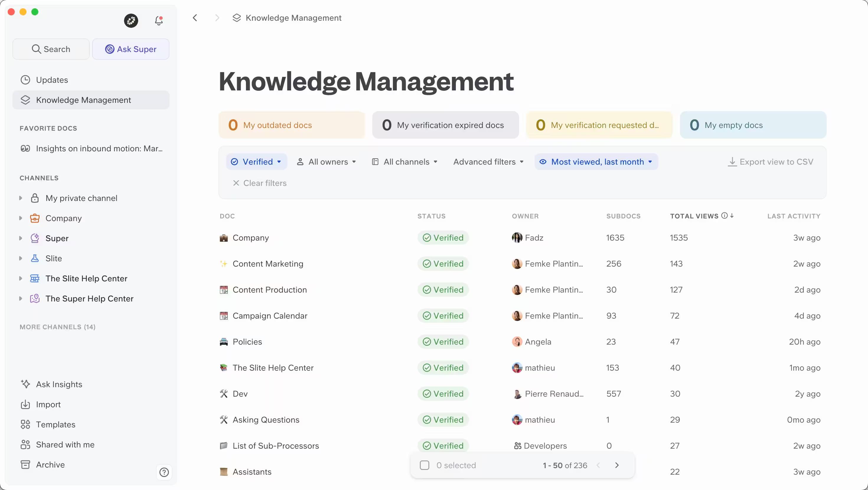Open Ask Insights in the sidebar

click(91, 384)
